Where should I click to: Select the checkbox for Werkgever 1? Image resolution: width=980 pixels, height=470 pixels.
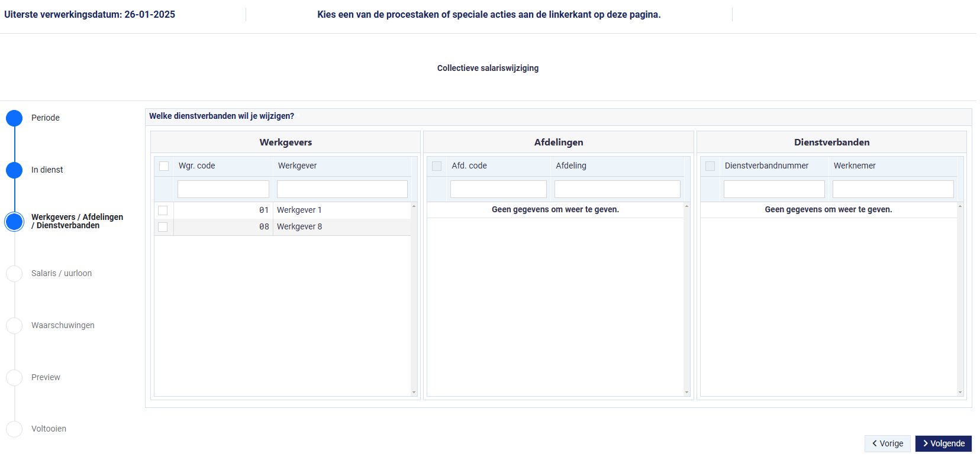pos(163,210)
